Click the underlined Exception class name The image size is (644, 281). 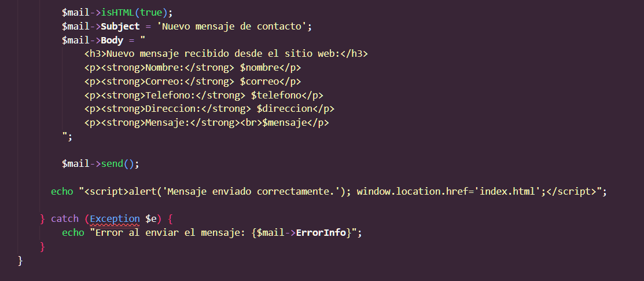tap(115, 219)
